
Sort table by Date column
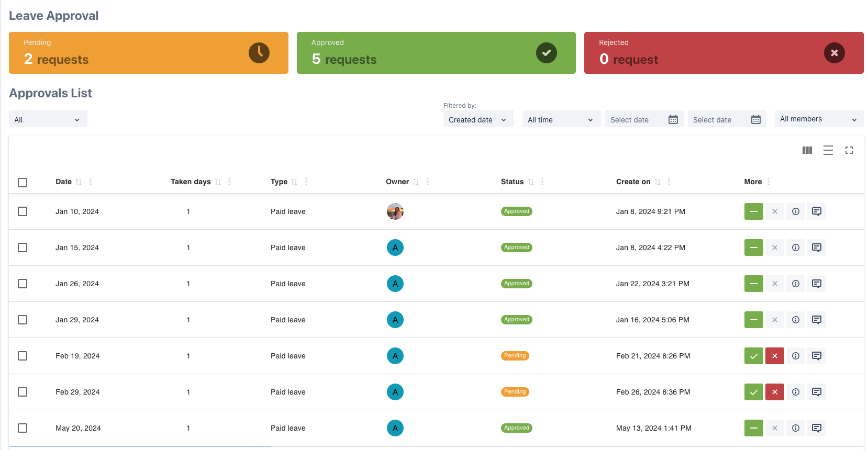(79, 182)
